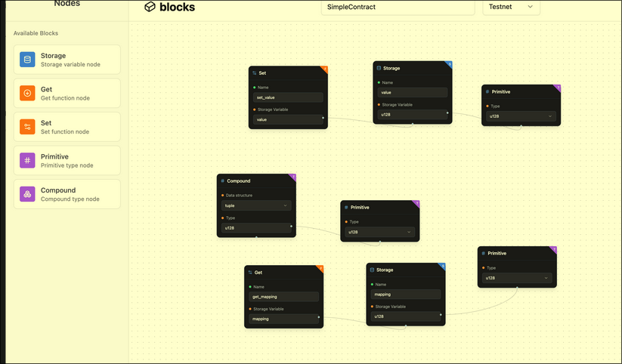Viewport: 622px width, 364px height.
Task: Open Type dropdown in Compound node
Action: [x=256, y=227]
